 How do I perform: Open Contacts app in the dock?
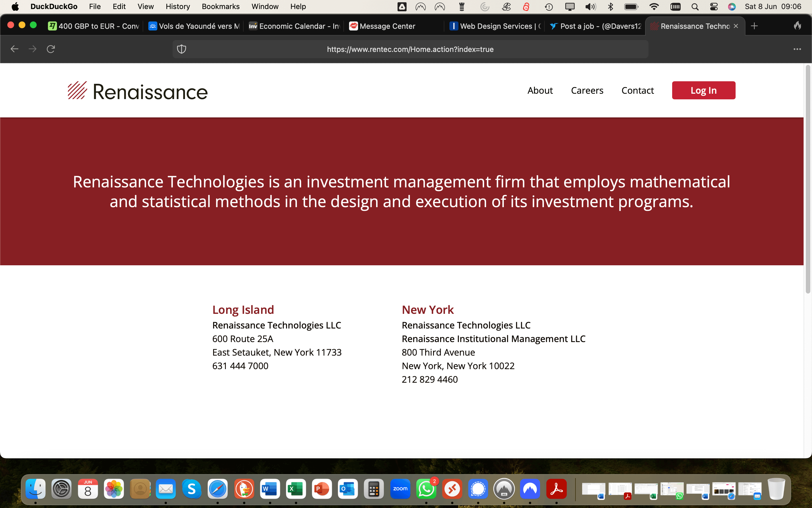[x=140, y=489]
